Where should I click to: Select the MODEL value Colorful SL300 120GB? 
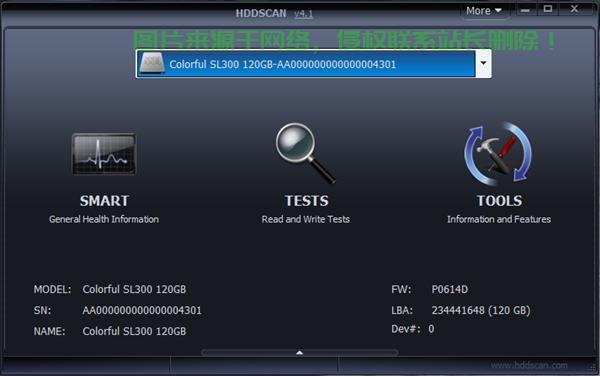[x=134, y=289]
